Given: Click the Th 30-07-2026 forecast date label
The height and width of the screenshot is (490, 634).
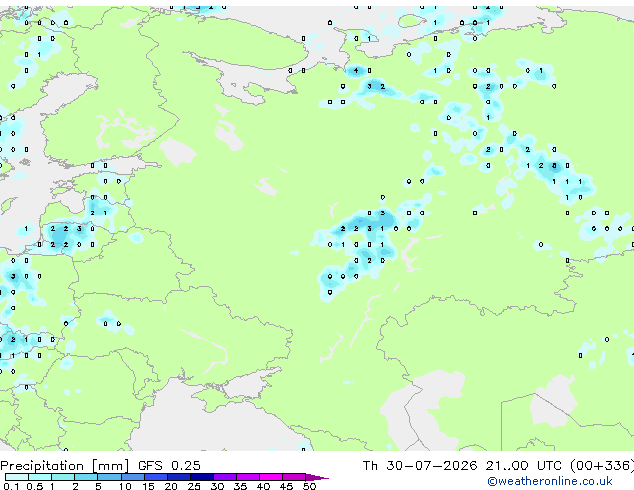Looking at the screenshot, I should [419, 466].
